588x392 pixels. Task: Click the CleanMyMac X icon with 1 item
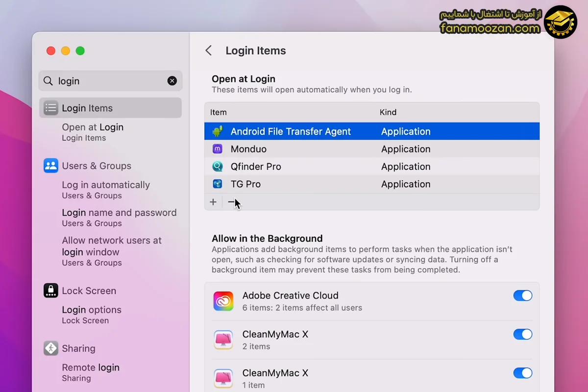tap(223, 378)
